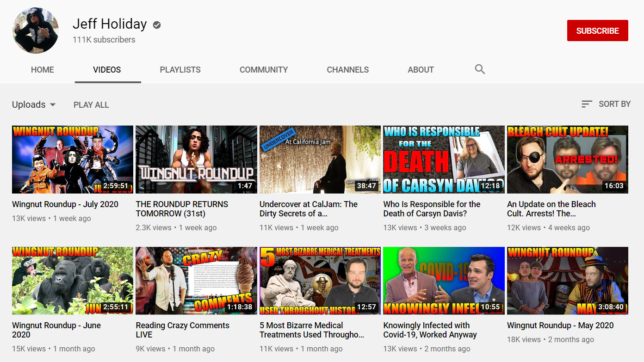Viewport: 644px width, 362px height.
Task: Click the verified checkmark badge
Action: point(157,25)
